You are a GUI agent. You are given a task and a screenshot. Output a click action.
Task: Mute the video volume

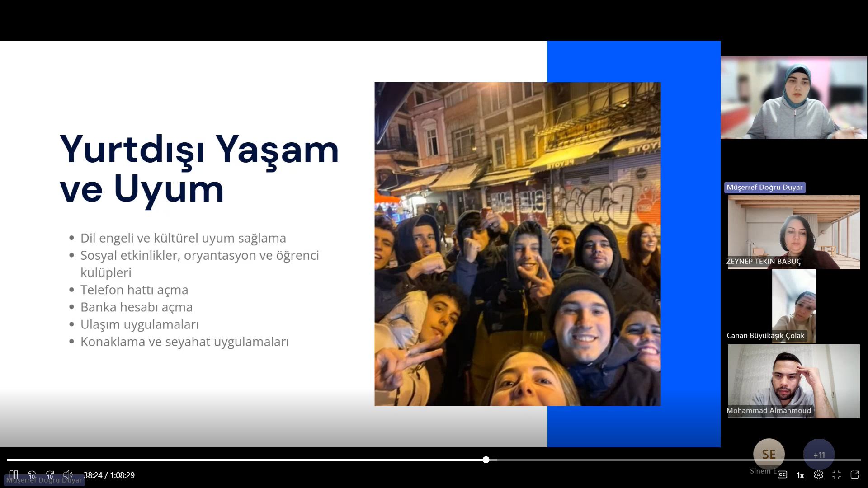[x=68, y=475]
